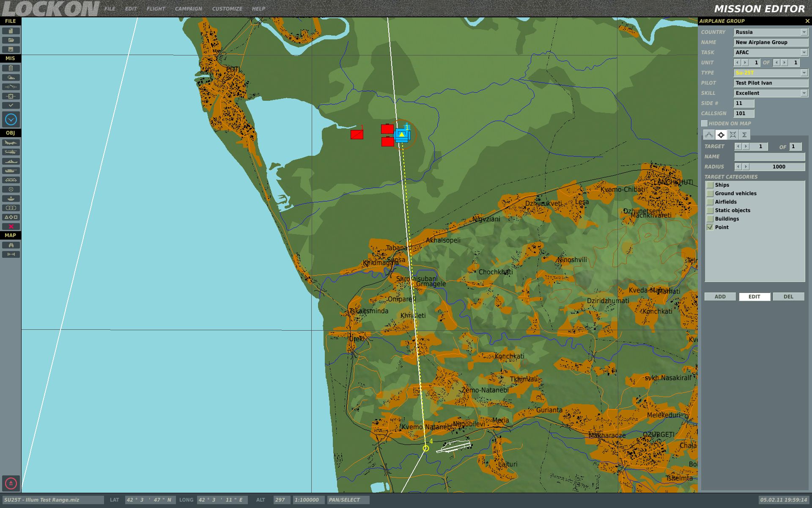Decrease the current Unit number

click(738, 63)
